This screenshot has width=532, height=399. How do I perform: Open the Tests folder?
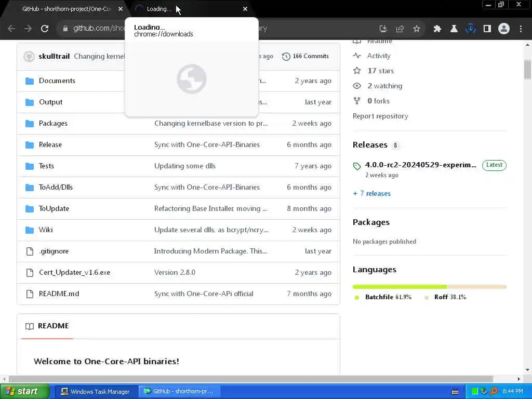pyautogui.click(x=46, y=166)
